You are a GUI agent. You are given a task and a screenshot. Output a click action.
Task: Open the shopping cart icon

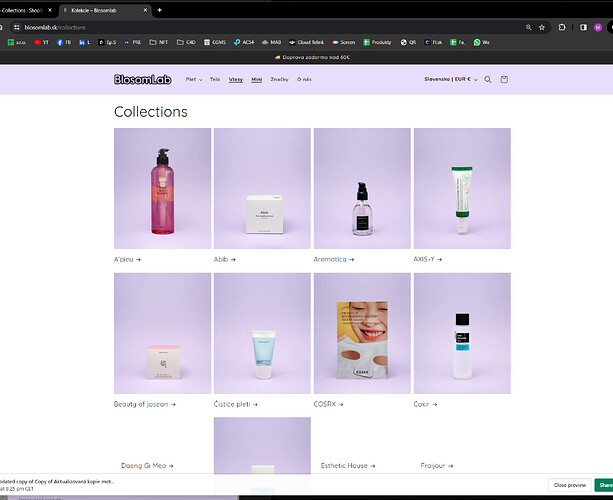tap(504, 79)
